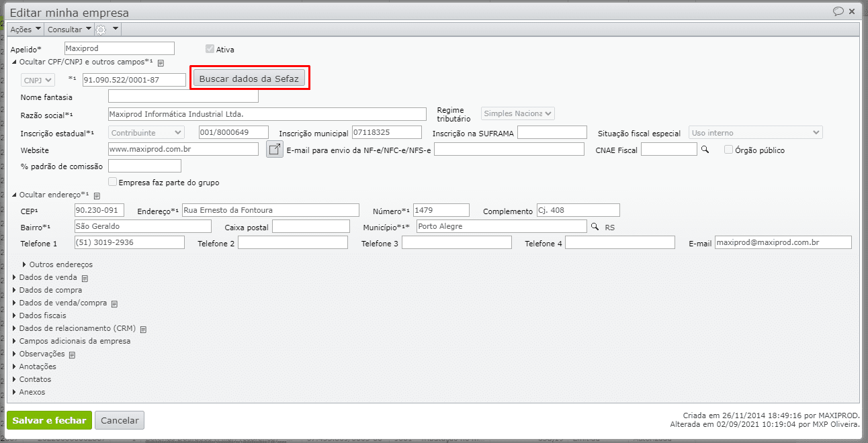This screenshot has width=868, height=443.
Task: Click the gear settings icon in toolbar
Action: 101,30
